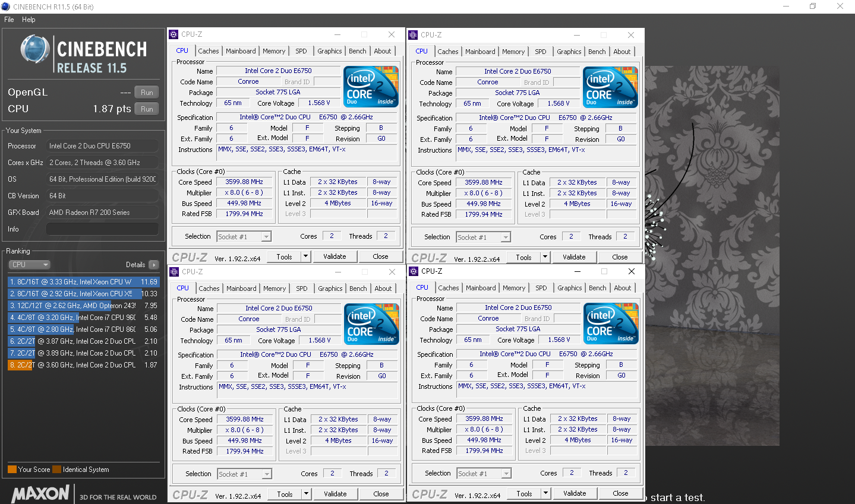Click Bus Speed 449.98 MHz in top-right CPU-Z
Viewport: 855px width, 504px height.
click(x=484, y=204)
